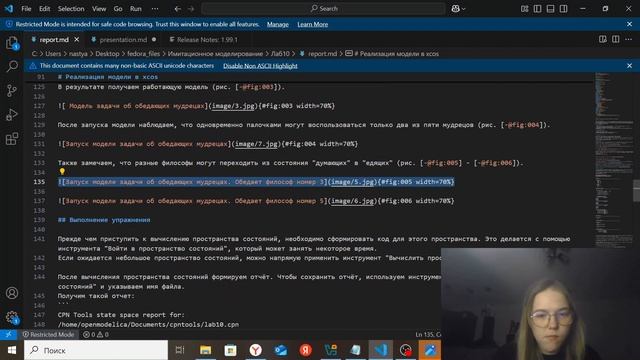Open the Run and Debug view
Screen dimensions: 640x360
point(12,115)
